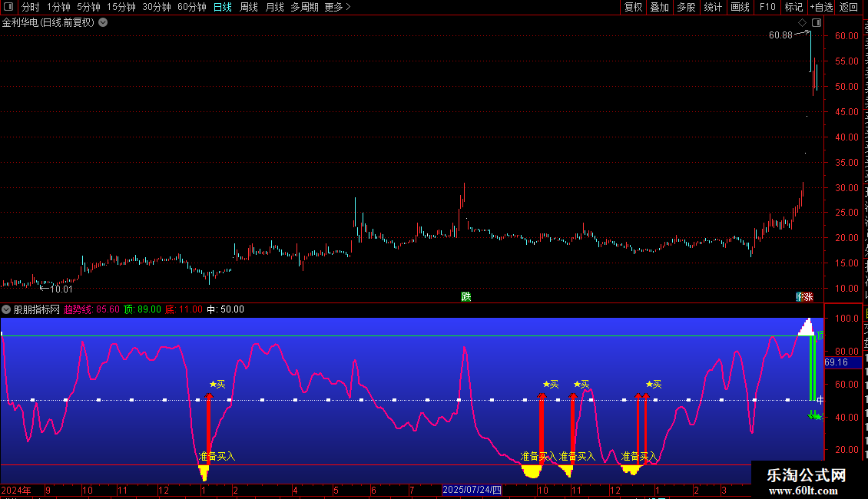868x499 pixels.
Task: Expand the 更多 > period options
Action: click(337, 7)
